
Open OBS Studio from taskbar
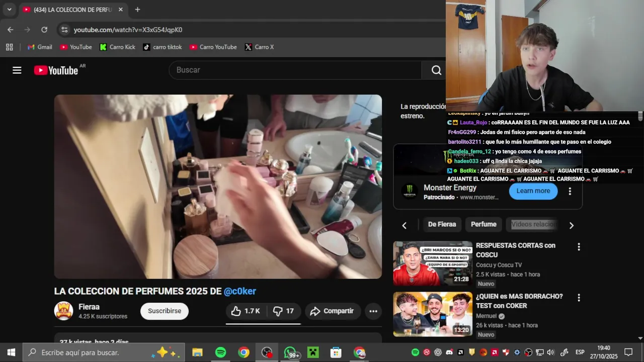coord(267,352)
